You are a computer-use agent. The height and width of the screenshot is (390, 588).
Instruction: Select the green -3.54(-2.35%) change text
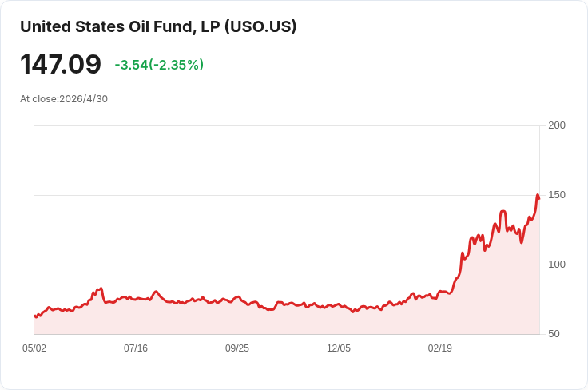[x=159, y=65]
